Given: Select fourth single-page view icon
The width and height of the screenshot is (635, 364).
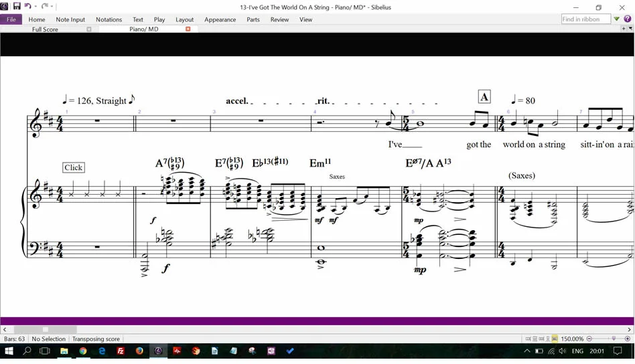Looking at the screenshot, I should pos(548,339).
